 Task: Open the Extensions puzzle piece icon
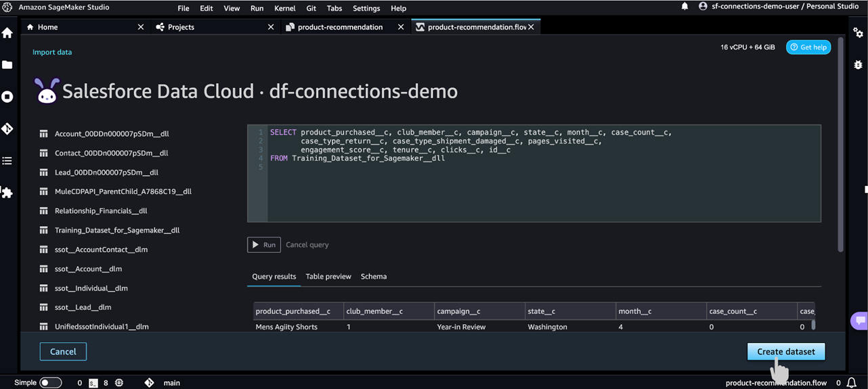pos(7,193)
